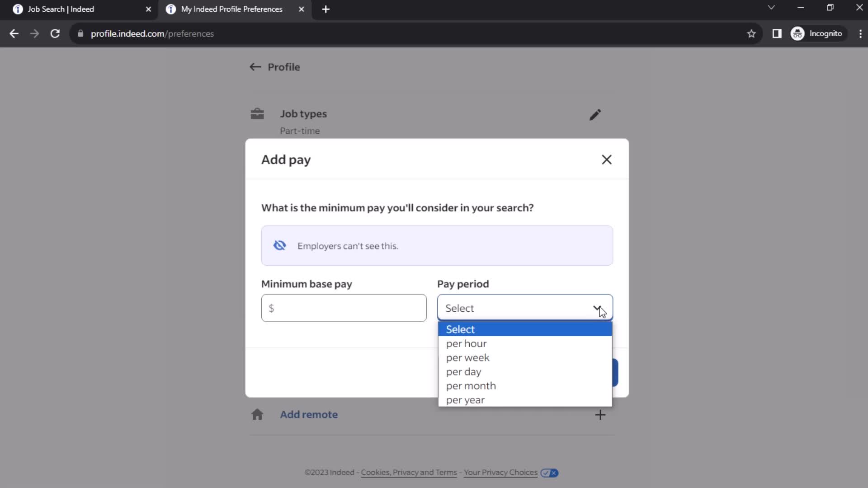
Task: Click the back navigation arrow icon
Action: pos(256,67)
